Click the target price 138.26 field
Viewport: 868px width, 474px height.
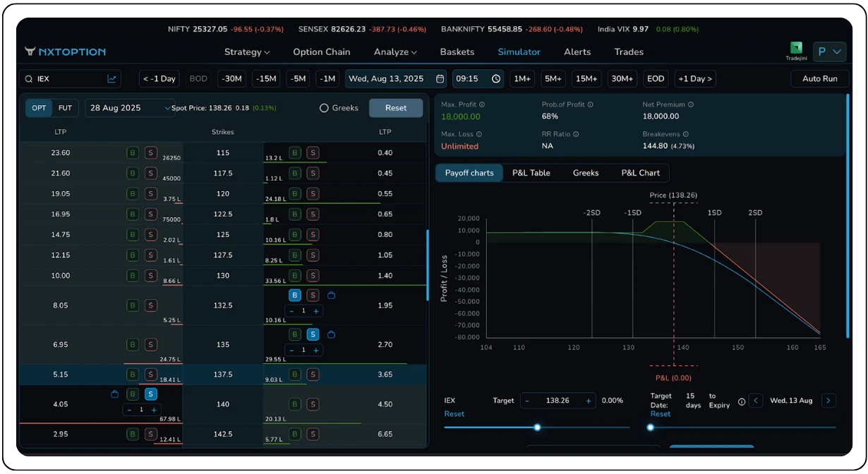tap(557, 401)
